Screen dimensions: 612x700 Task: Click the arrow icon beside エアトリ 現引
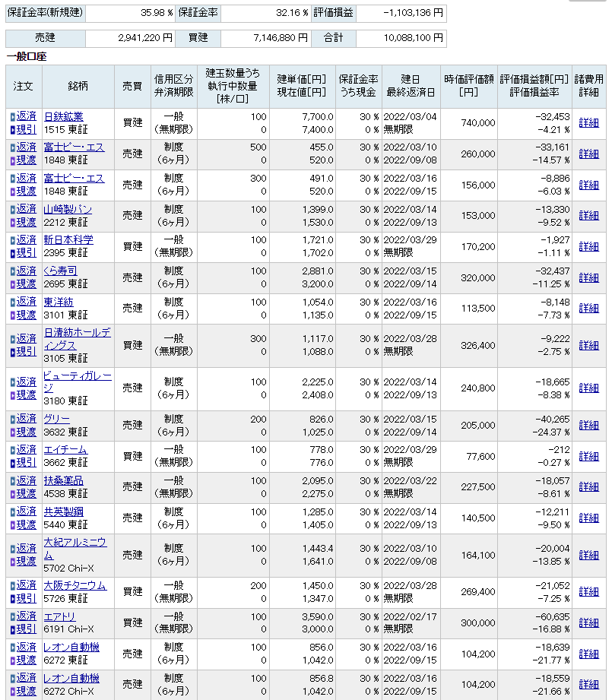click(x=12, y=629)
